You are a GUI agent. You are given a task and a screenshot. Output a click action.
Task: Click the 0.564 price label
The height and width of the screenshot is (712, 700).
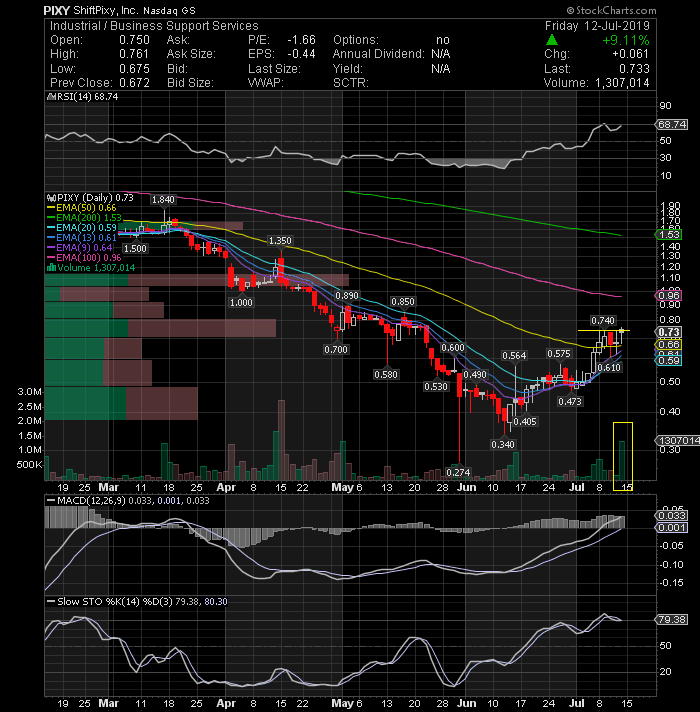point(514,356)
